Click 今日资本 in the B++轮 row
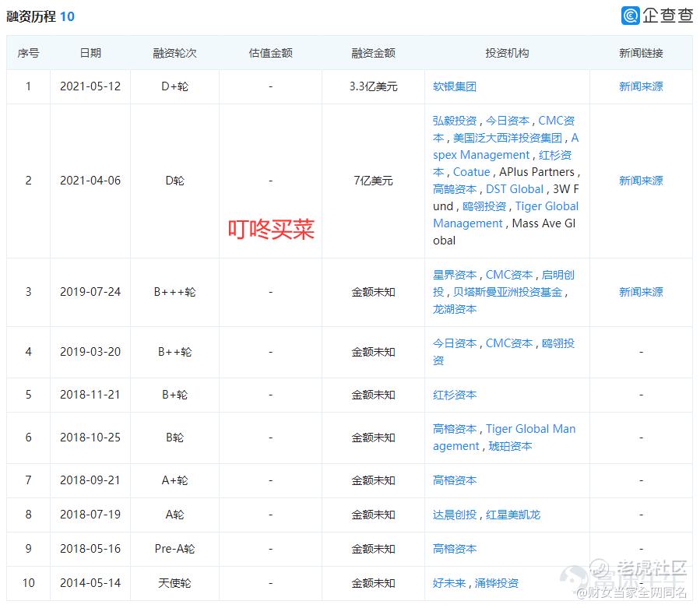The image size is (700, 608). coord(455,344)
